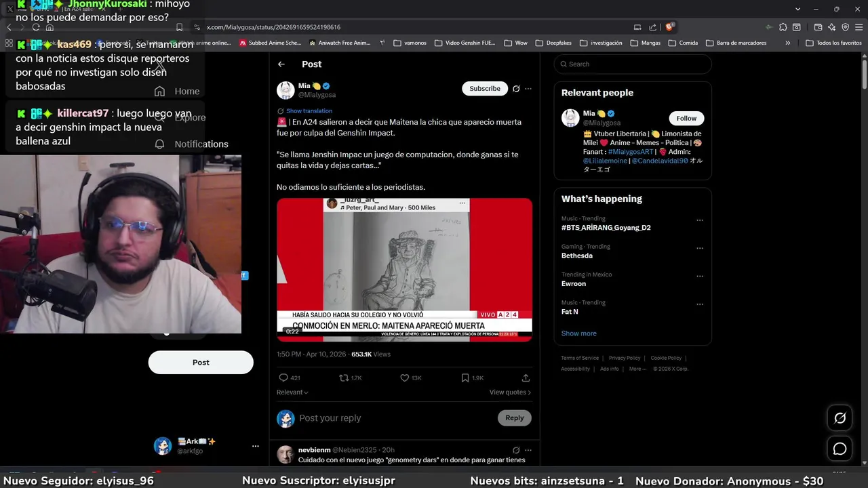This screenshot has width=868, height=488.
Task: Open Subbed Anime Sche bookmark
Action: [270, 43]
